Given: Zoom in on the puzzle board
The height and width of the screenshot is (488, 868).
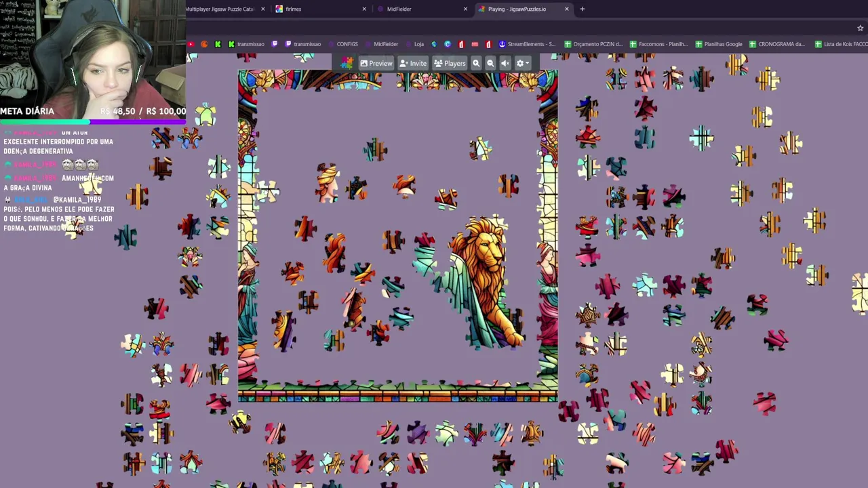Looking at the screenshot, I should click(x=476, y=64).
